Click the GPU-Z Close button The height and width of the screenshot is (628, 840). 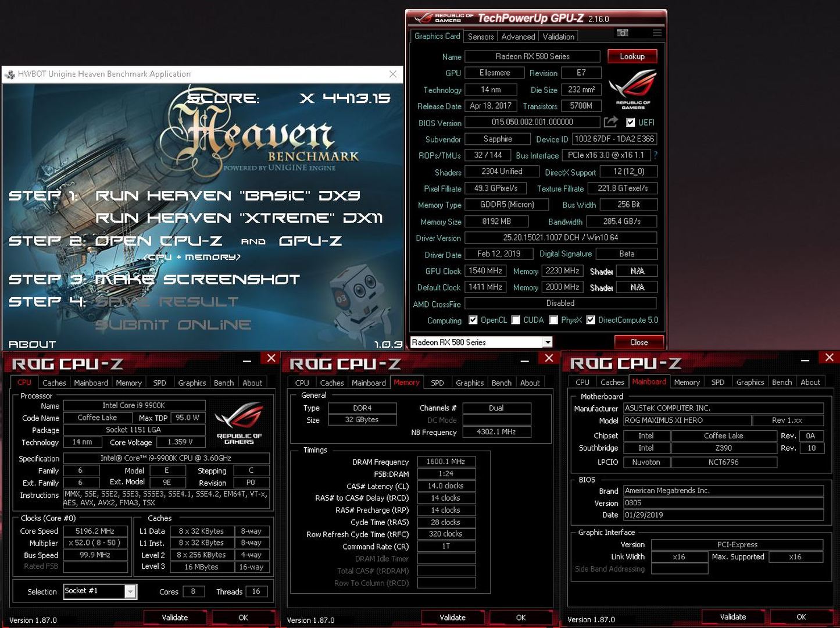(638, 342)
